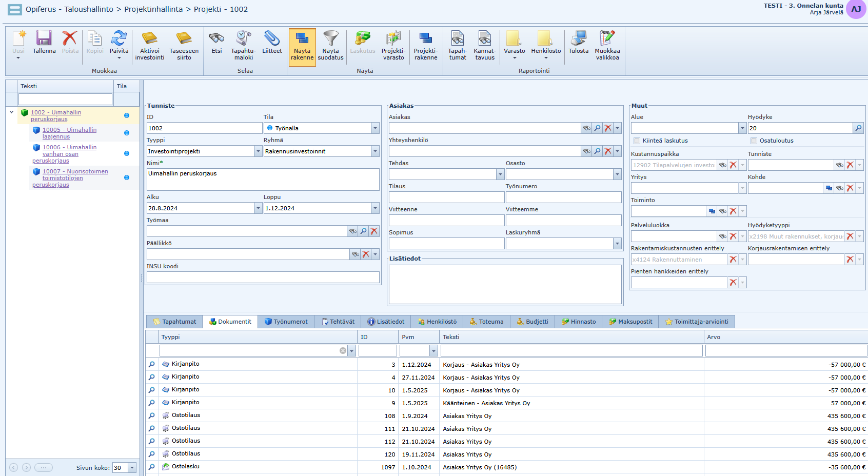Check the Osatuloutus checkbox
The image size is (868, 476).
tap(754, 141)
